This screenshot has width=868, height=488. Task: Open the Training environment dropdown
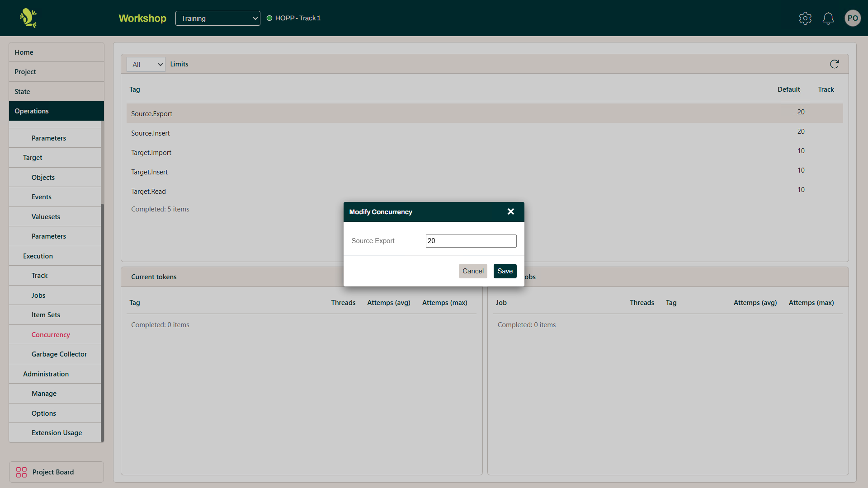217,18
